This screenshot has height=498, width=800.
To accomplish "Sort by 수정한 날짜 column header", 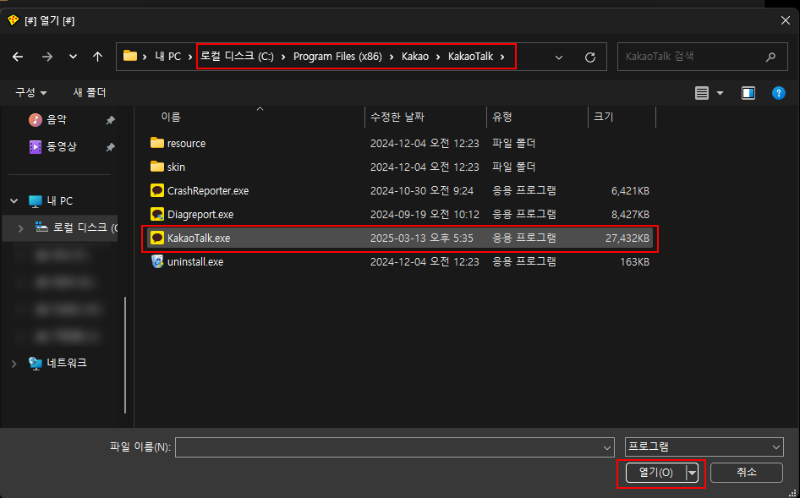I will click(397, 117).
